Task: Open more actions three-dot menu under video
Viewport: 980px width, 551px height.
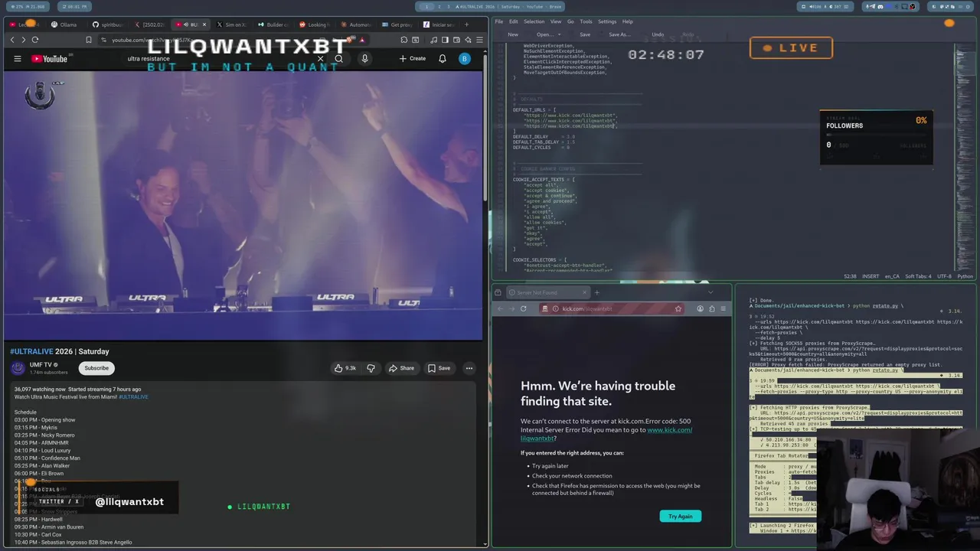Action: click(469, 368)
